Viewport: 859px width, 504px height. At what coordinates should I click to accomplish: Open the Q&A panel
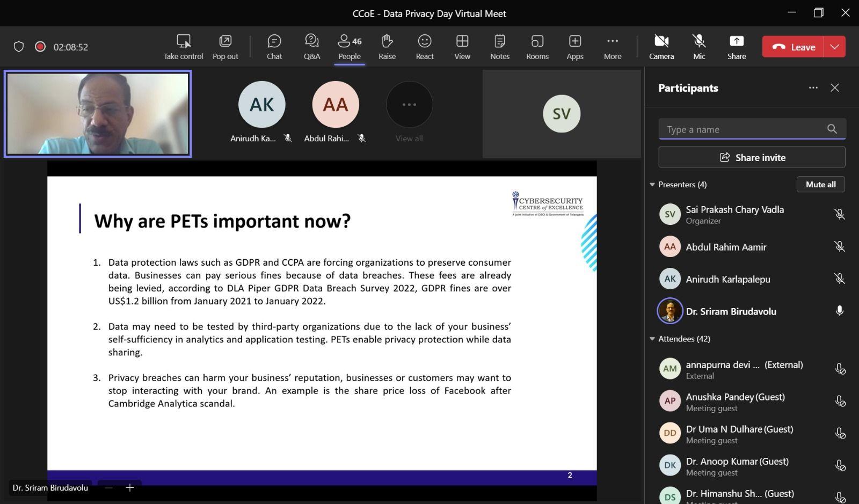coord(312,47)
